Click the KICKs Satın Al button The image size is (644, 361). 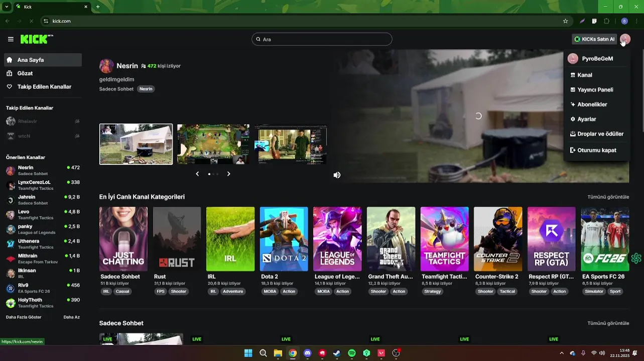(x=594, y=39)
